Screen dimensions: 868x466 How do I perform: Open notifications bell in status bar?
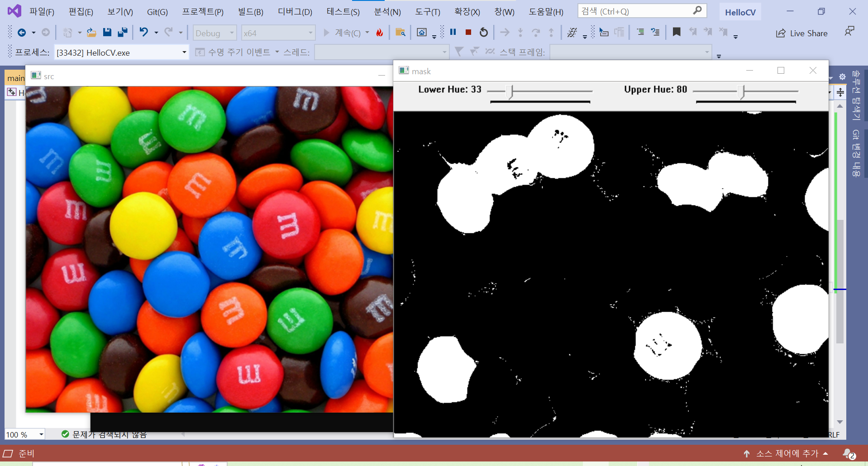[x=849, y=454]
